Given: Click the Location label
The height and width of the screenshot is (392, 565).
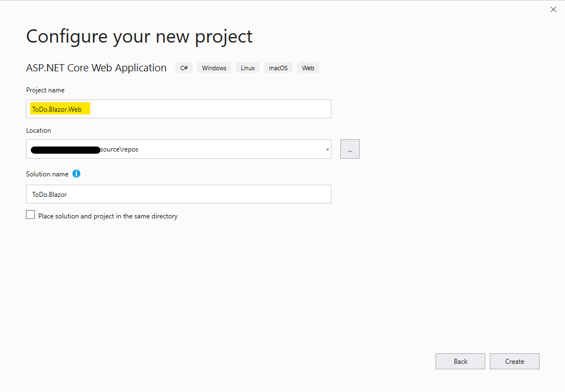Looking at the screenshot, I should tap(39, 130).
